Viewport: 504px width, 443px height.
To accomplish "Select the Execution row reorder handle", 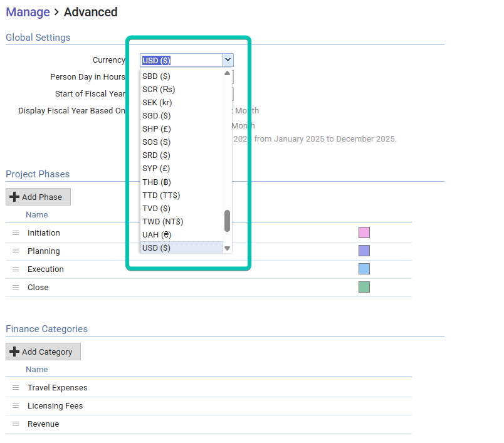I will tap(16, 269).
